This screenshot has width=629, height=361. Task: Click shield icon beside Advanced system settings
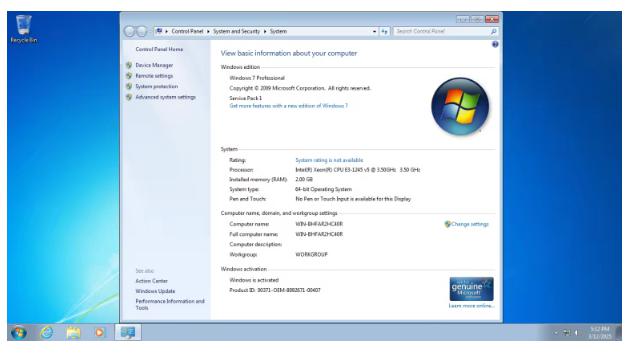[x=129, y=97]
